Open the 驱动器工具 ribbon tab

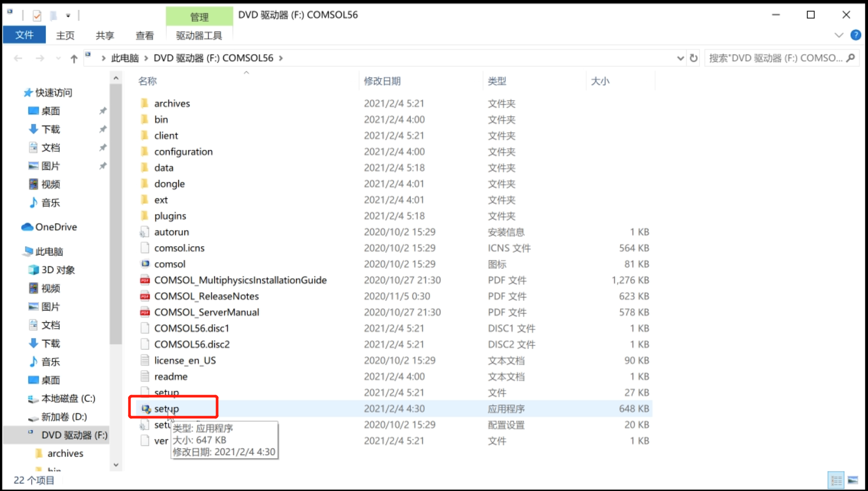199,35
